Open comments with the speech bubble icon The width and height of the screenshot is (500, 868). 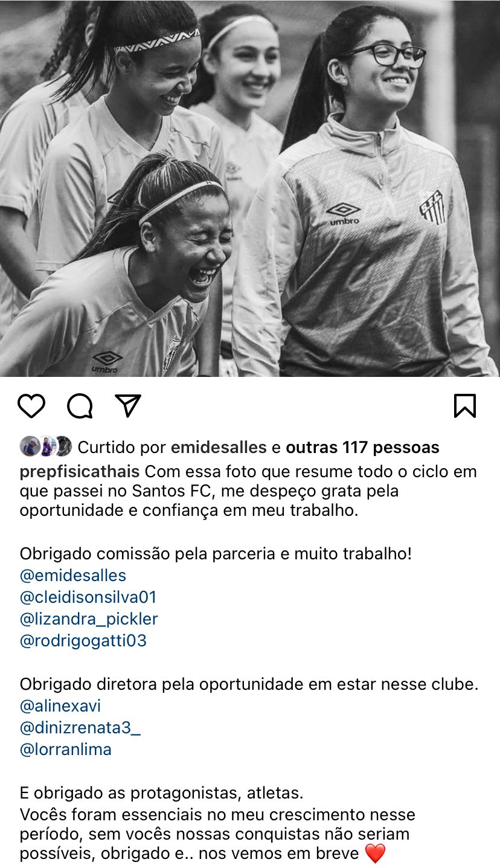80,406
